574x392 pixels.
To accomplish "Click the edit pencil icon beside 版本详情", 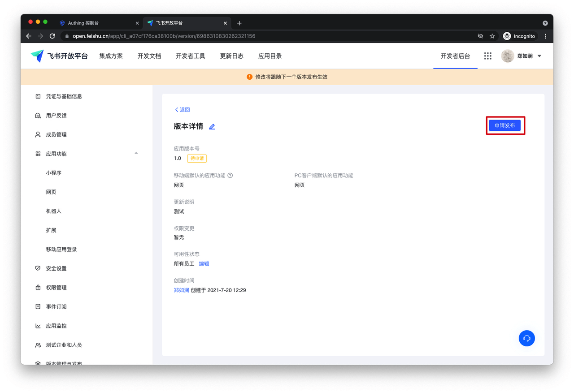I will 212,127.
